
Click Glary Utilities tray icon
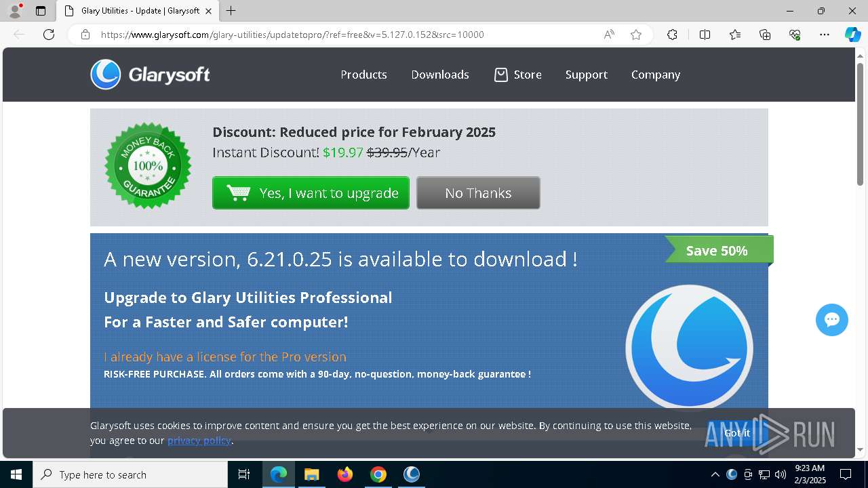pyautogui.click(x=732, y=474)
